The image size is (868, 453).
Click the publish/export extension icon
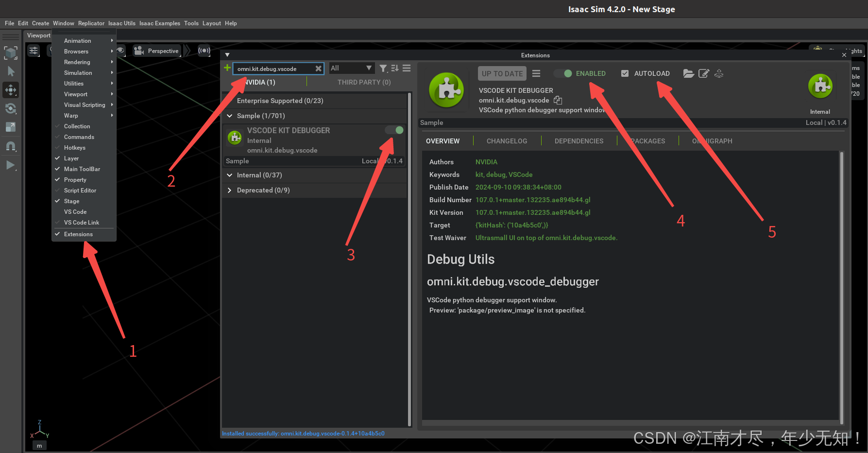pyautogui.click(x=719, y=73)
